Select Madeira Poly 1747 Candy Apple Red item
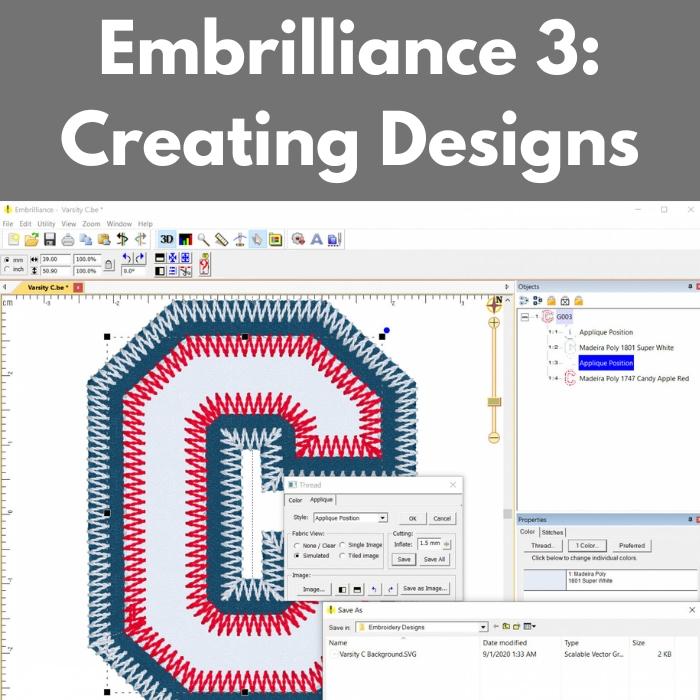The height and width of the screenshot is (700, 700). 634,379
